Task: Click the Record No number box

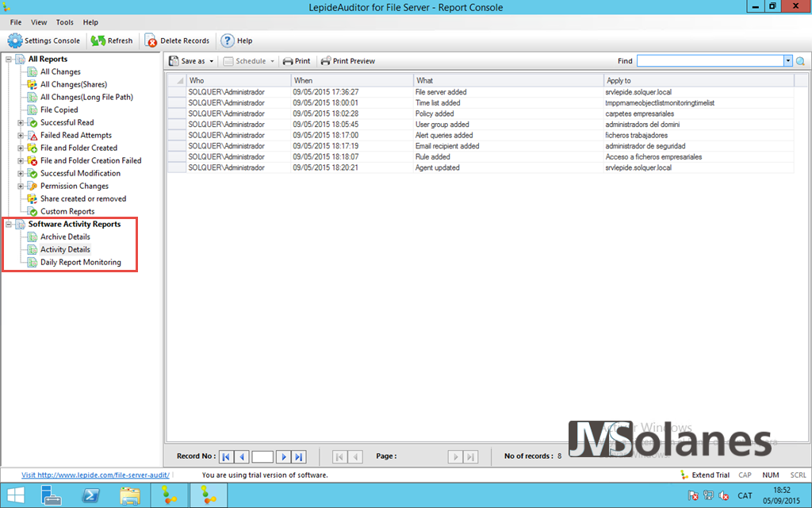Action: [x=262, y=456]
